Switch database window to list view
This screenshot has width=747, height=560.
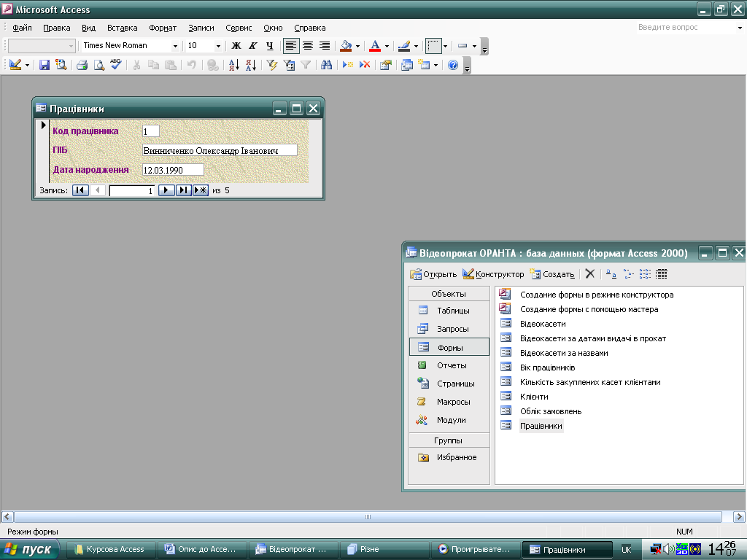point(645,274)
